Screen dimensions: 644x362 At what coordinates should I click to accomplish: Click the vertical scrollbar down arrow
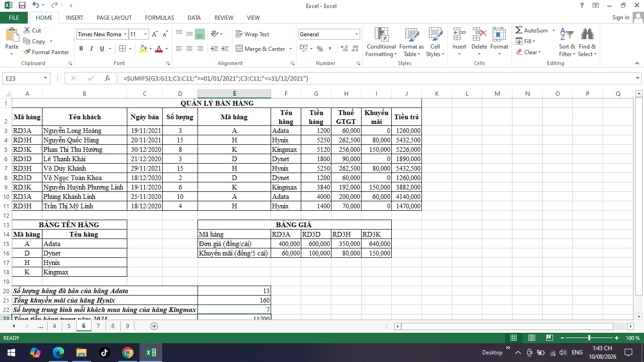(639, 316)
